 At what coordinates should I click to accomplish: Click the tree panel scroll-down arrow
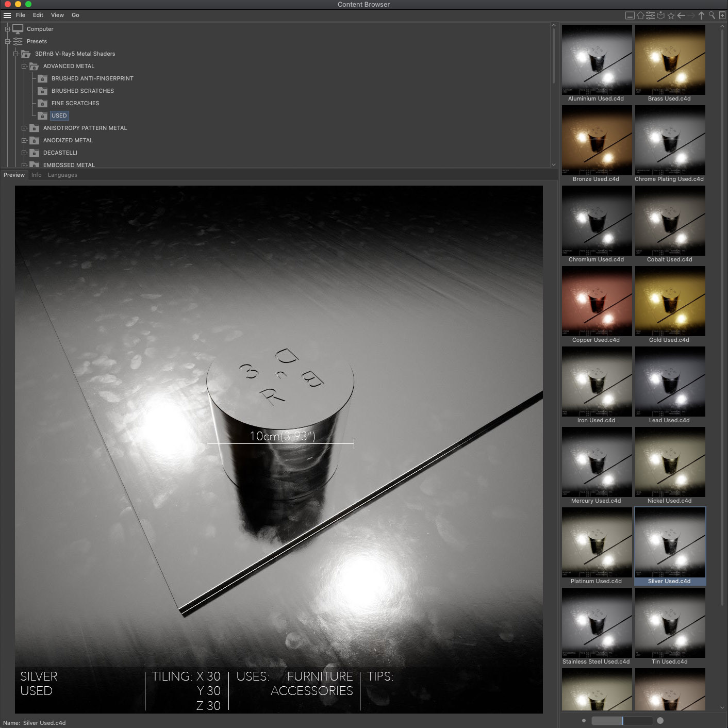(554, 164)
